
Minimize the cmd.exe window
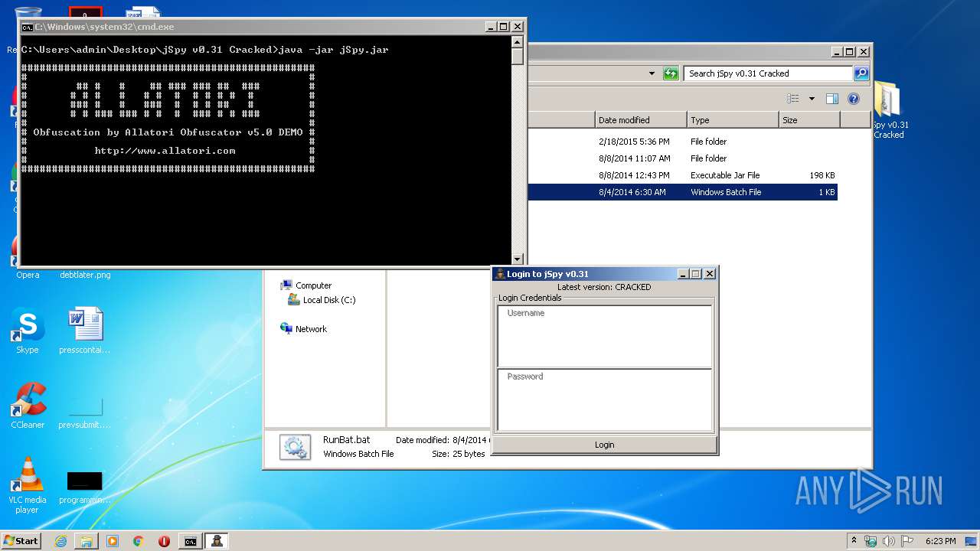pos(491,27)
